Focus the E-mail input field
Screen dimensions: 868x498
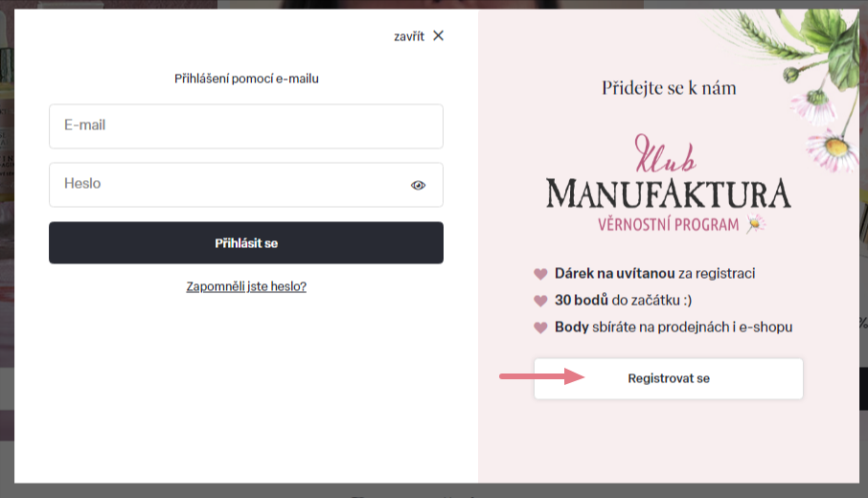click(x=245, y=125)
